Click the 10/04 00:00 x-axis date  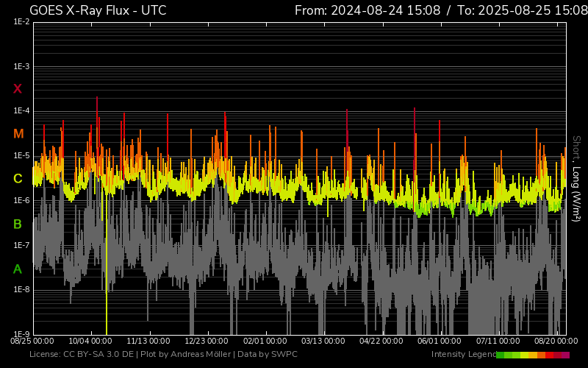(89, 342)
